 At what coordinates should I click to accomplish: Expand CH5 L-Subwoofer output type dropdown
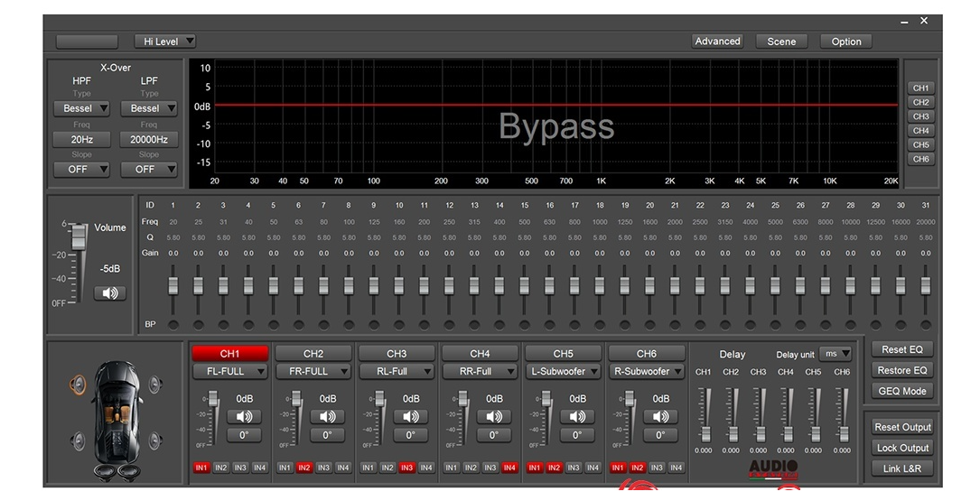pos(563,371)
